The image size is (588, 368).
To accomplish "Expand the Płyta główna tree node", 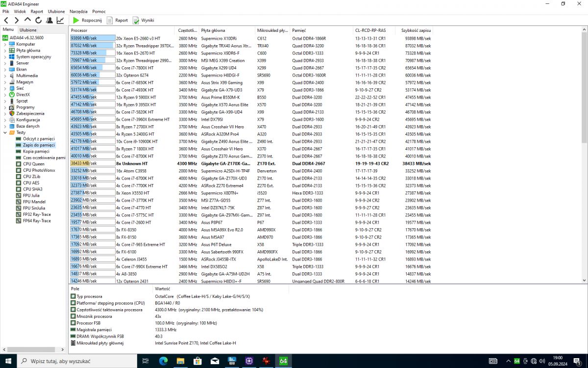I will point(5,51).
